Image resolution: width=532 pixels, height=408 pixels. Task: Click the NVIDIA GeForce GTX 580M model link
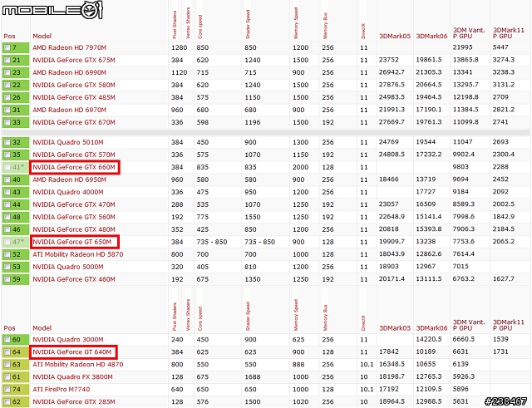click(x=74, y=85)
